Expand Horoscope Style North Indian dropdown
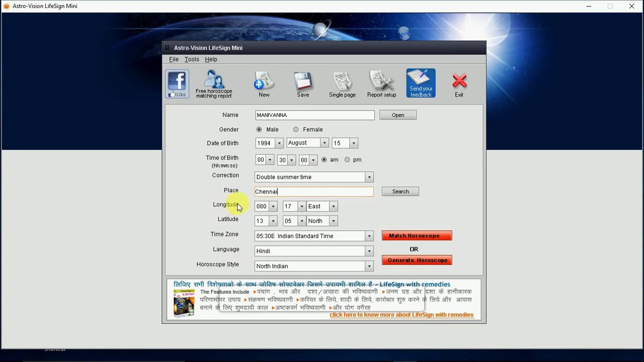 [x=369, y=266]
